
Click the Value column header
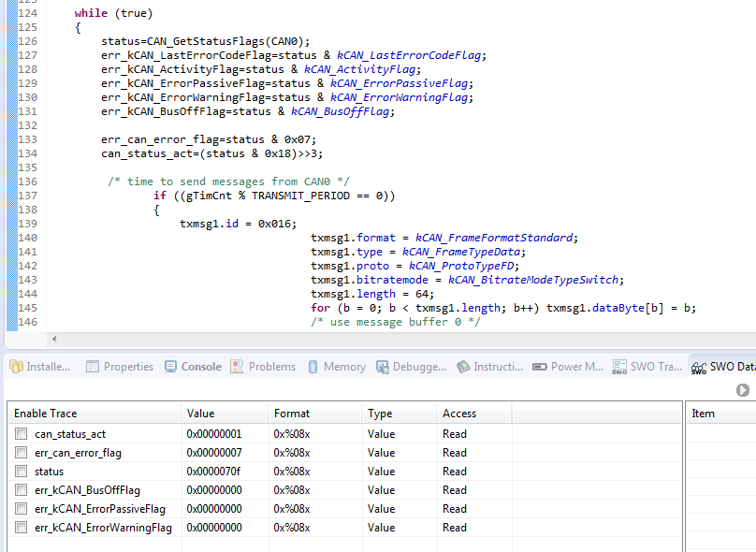pos(225,414)
